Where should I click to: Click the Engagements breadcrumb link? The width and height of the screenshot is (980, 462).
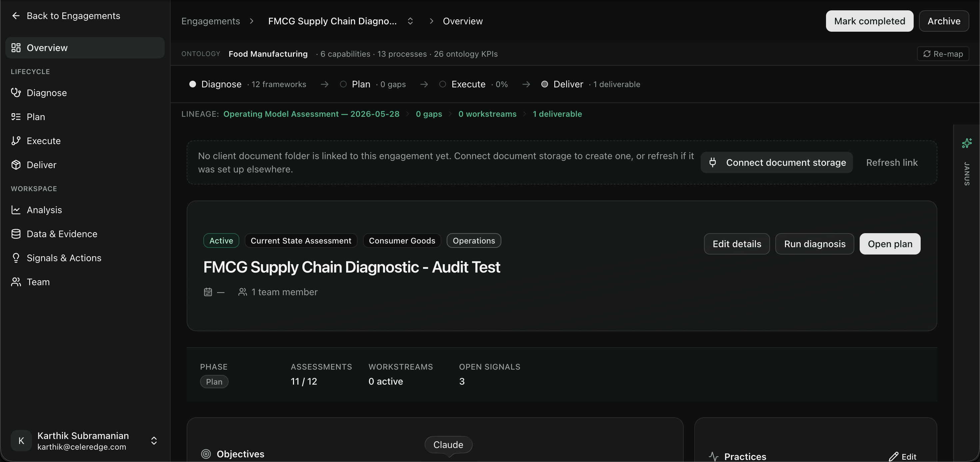pyautogui.click(x=210, y=21)
